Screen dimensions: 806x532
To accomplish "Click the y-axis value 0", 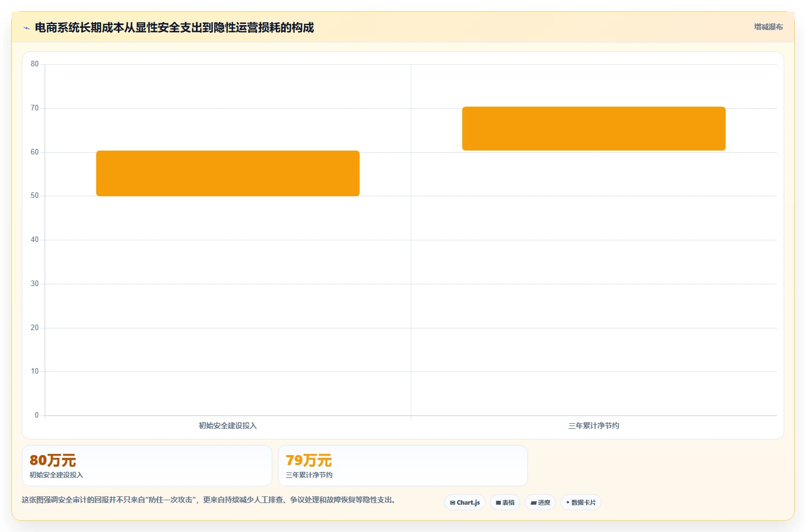I will tap(37, 415).
